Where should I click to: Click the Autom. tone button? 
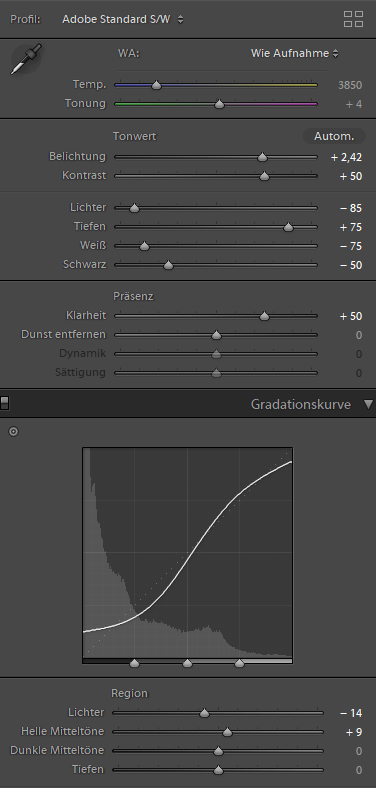coord(334,136)
